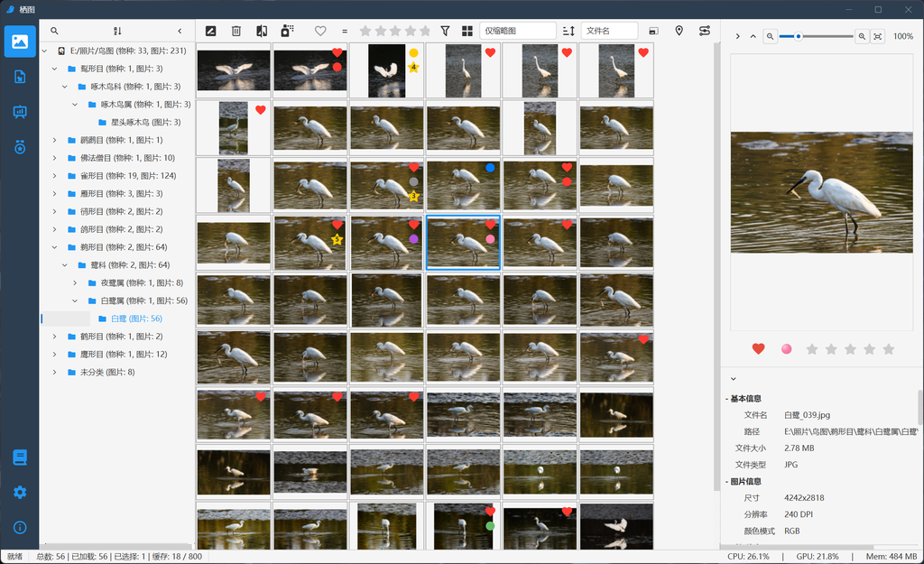Click the fit-to-window icon in preview
Viewport: 924px width, 564px height.
pos(877,36)
